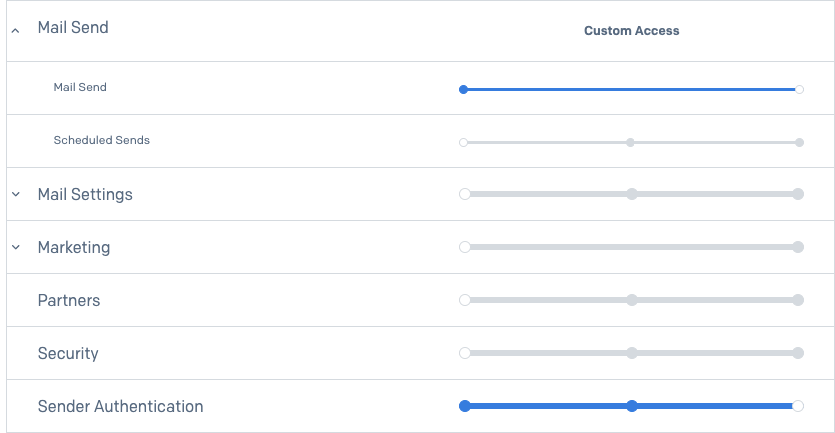The width and height of the screenshot is (835, 433).
Task: Set Mail Settings slider to middle position
Action: 631,194
